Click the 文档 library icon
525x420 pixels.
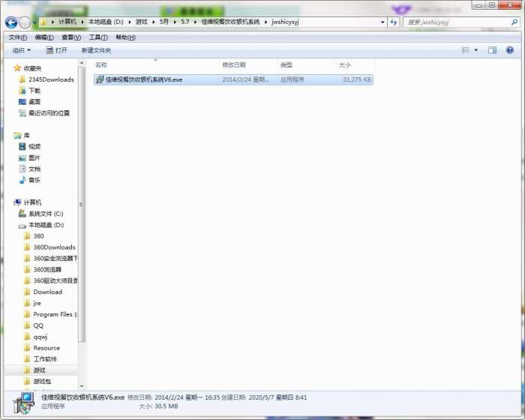(22, 169)
